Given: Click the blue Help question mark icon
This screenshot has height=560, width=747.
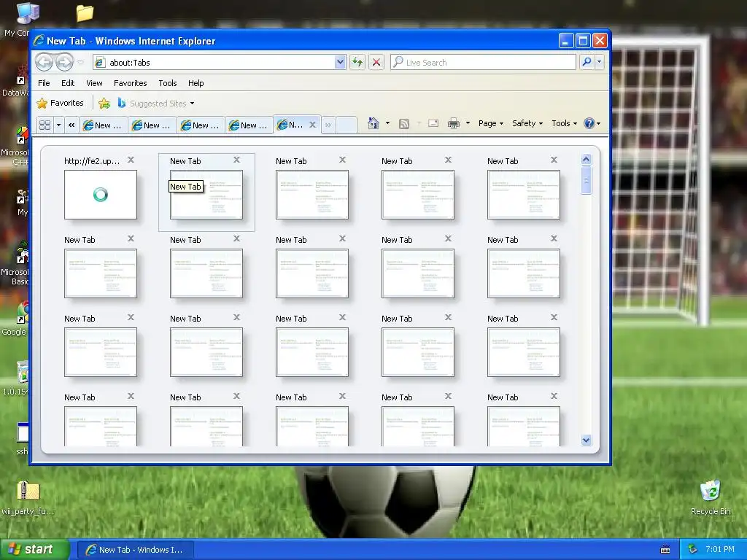Looking at the screenshot, I should click(x=589, y=123).
